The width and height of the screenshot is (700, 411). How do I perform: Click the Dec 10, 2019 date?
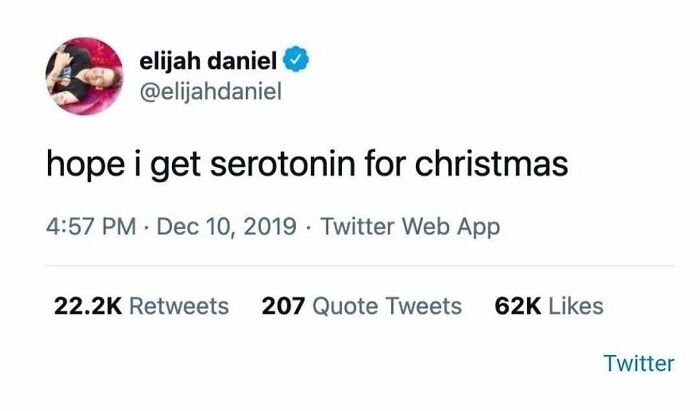click(x=226, y=227)
